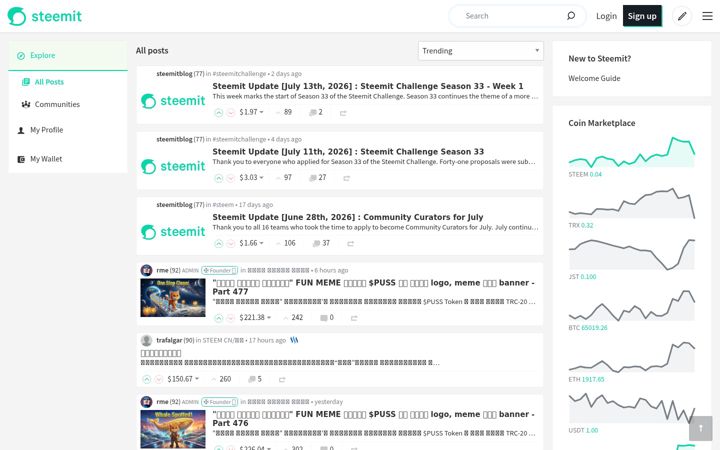This screenshot has height=450, width=720.
Task: Click the My Profile person icon
Action: click(21, 130)
